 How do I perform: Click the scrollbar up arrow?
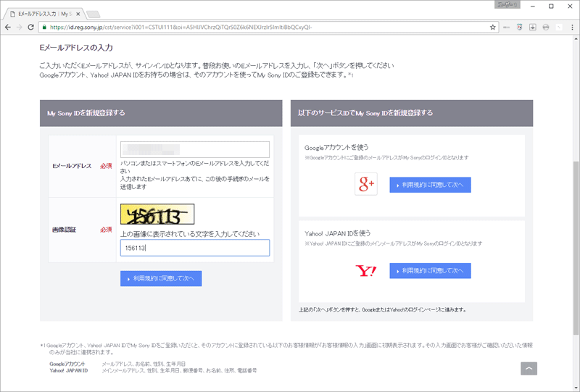pos(576,38)
